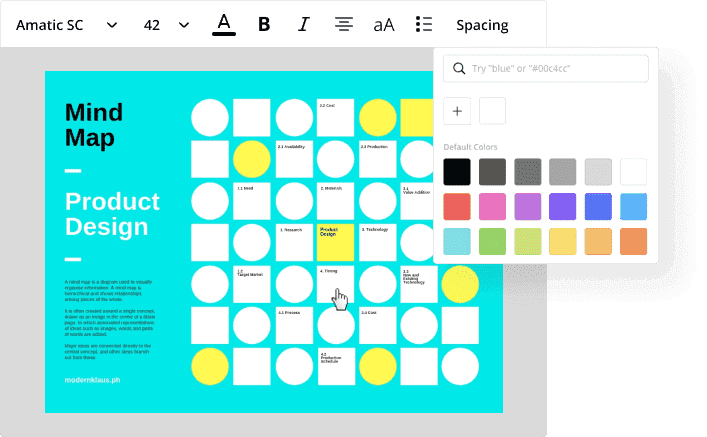Open the Amatic SC font dropdown
Image resolution: width=707 pixels, height=437 pixels.
tap(66, 25)
